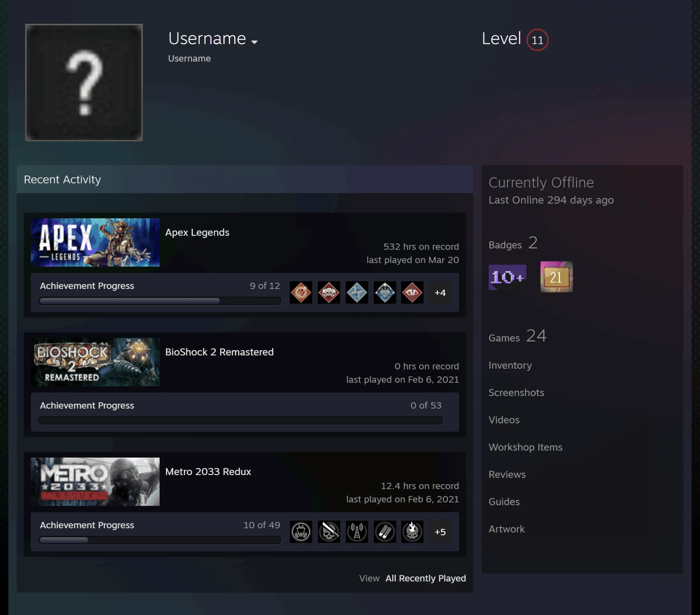Image resolution: width=700 pixels, height=615 pixels.
Task: Click the Apex Legends achievement progress bar
Action: 160,301
